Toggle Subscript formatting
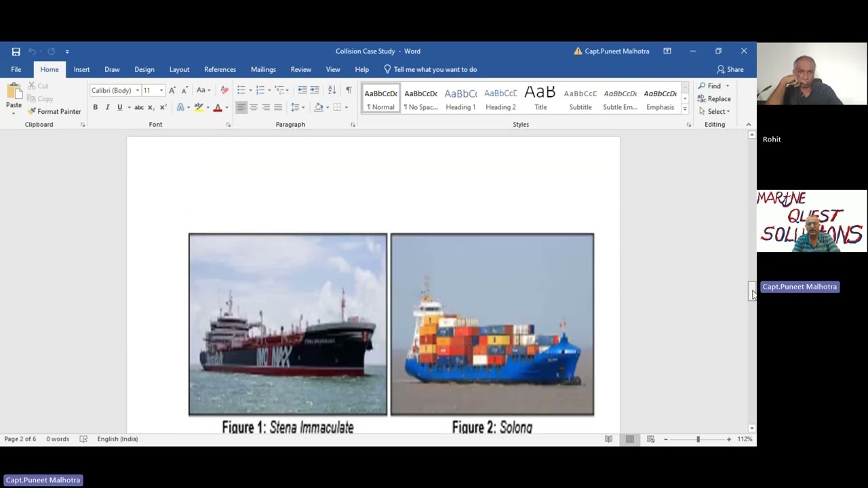 click(x=151, y=107)
